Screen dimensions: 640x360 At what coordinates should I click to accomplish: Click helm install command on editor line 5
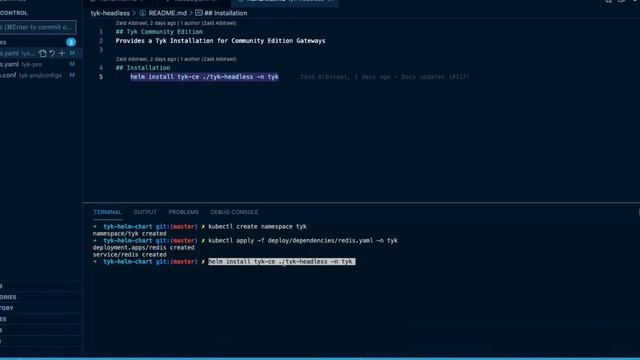coord(204,77)
